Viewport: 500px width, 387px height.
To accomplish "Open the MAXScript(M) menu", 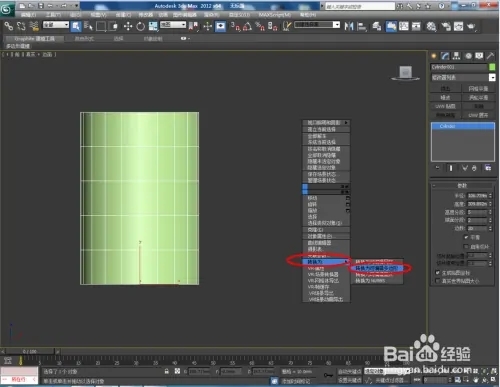I will point(275,15).
